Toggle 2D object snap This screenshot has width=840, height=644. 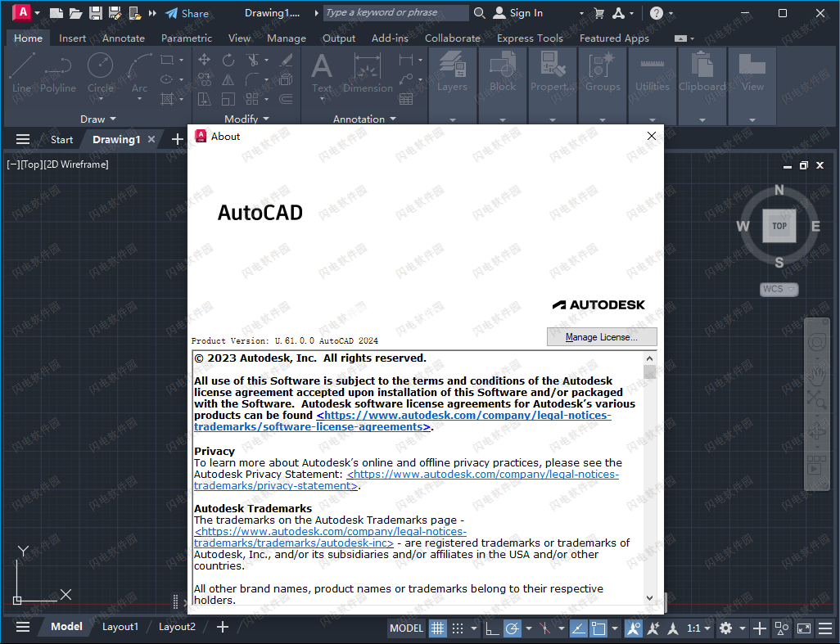(598, 628)
